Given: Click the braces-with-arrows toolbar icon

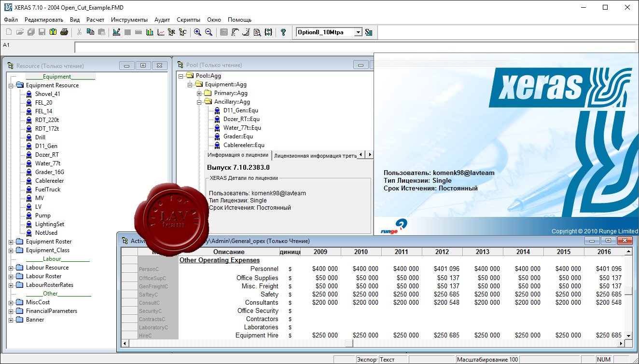Looking at the screenshot, I should (268, 32).
